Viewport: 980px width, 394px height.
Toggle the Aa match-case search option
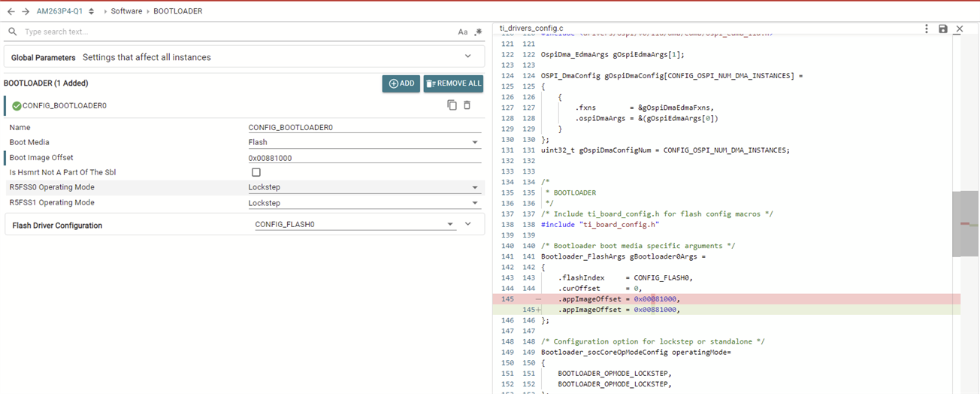(x=463, y=32)
